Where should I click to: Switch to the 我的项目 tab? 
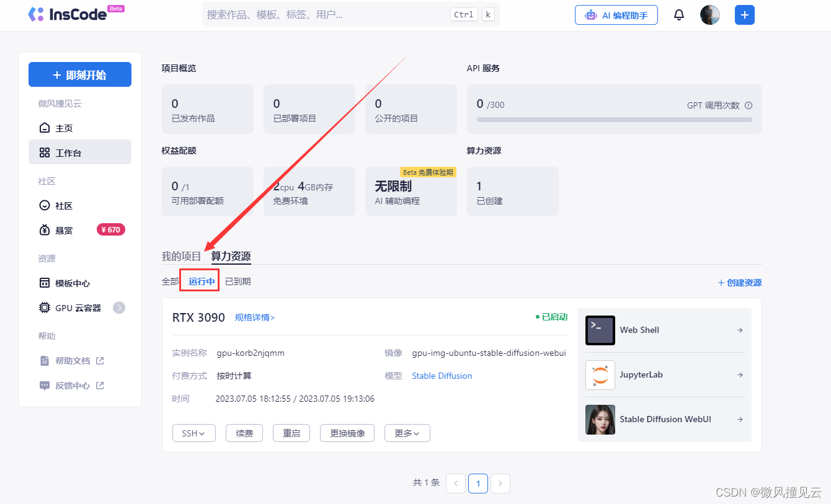[x=182, y=256]
